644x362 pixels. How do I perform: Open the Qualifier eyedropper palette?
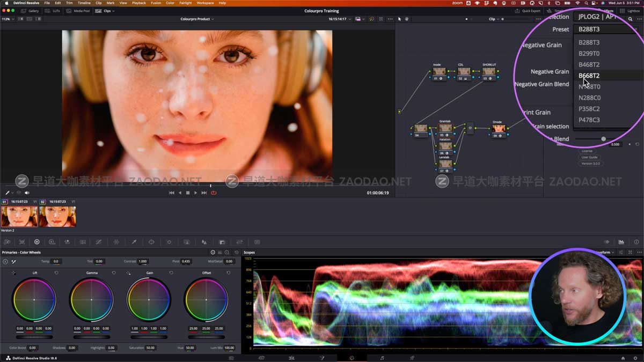coord(134,242)
